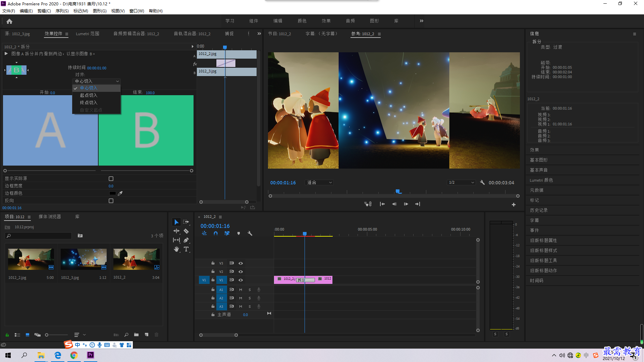Click the start transition preview slider handle
Screen dimensions: 644x362
click(5, 171)
